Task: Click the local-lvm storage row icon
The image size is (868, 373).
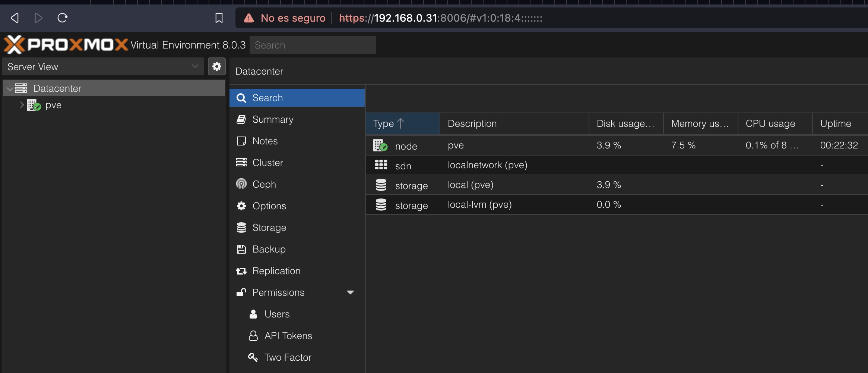Action: point(381,204)
